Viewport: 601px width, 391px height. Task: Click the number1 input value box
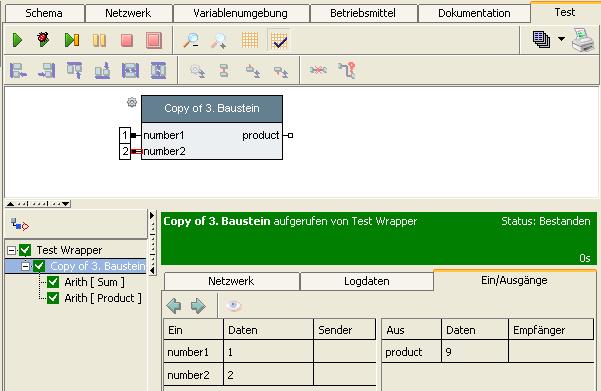(125, 135)
